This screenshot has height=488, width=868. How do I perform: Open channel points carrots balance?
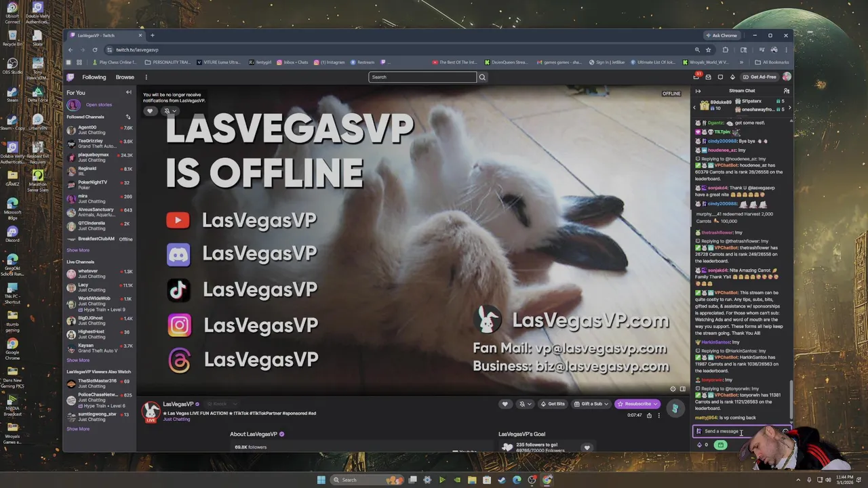tap(703, 445)
